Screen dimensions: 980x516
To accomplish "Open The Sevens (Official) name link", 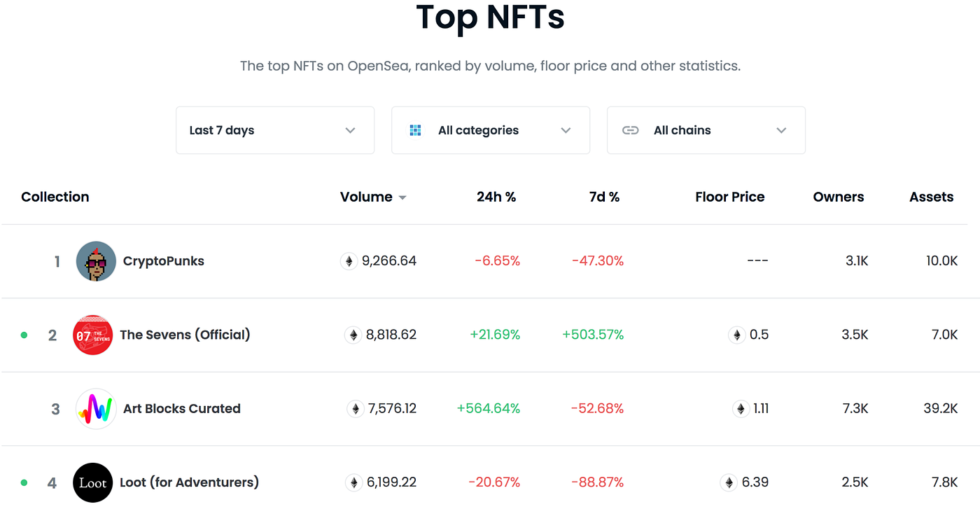I will (185, 335).
